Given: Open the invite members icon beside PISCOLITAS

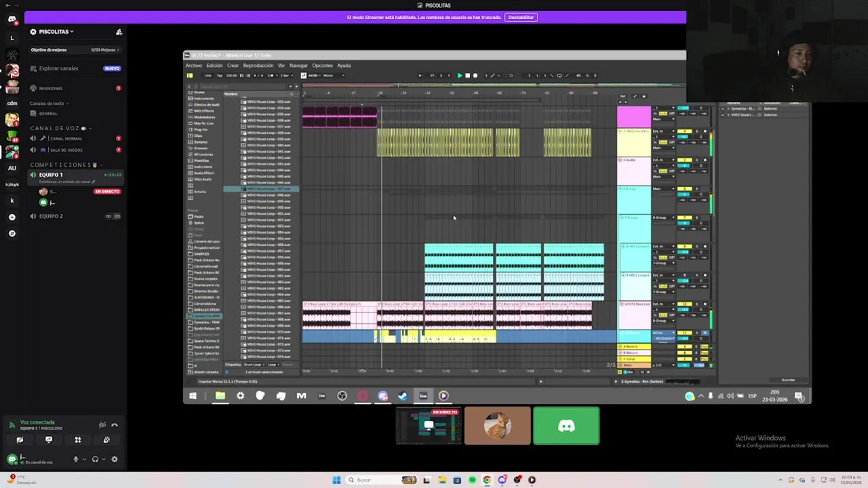Looking at the screenshot, I should tap(119, 32).
